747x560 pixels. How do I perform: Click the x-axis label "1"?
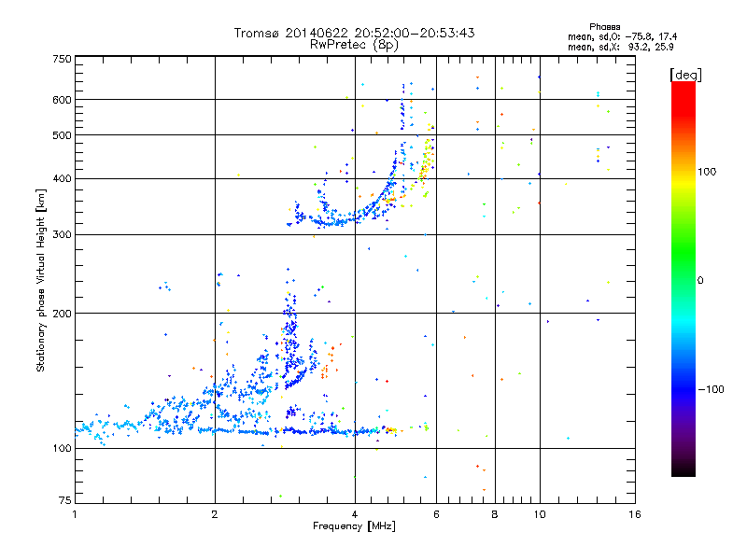click(x=75, y=514)
